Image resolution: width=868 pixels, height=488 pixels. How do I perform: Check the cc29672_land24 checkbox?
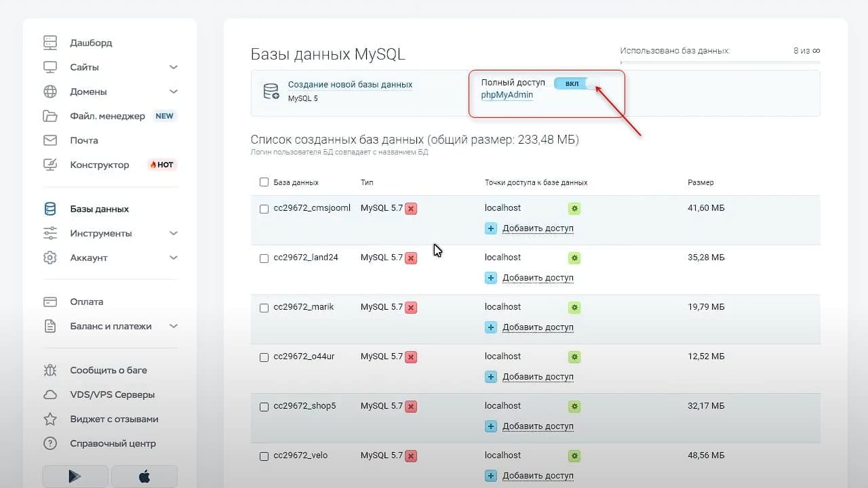264,258
